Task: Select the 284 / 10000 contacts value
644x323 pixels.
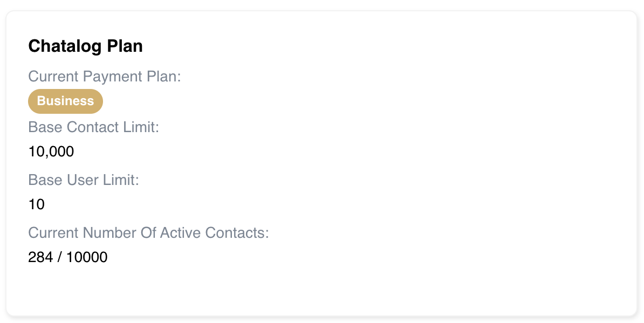Action: pyautogui.click(x=68, y=257)
